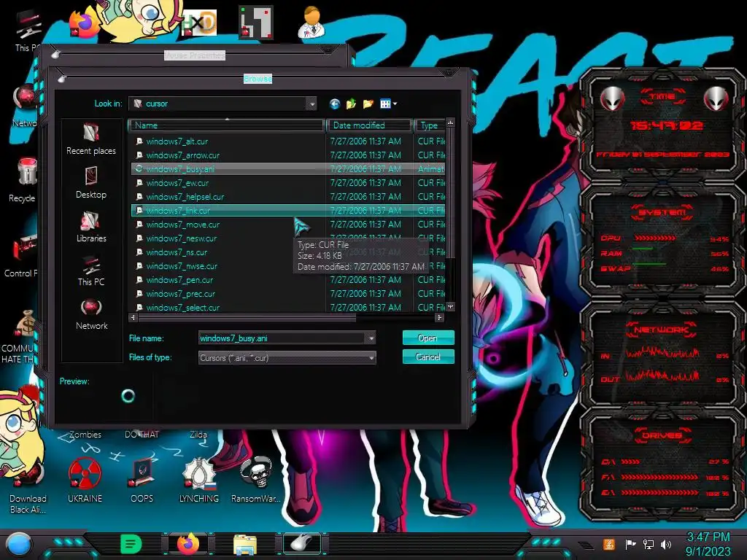Screen dimensions: 747x560
Task: Select file windows7_alt.cur
Action: [287, 141]
